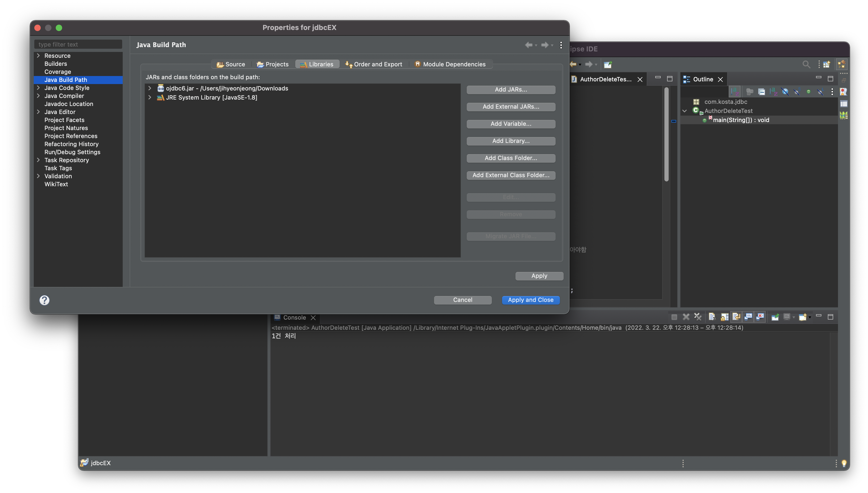Screen dimensions: 868x493
Task: Click the Clear Console icon
Action: 712,317
